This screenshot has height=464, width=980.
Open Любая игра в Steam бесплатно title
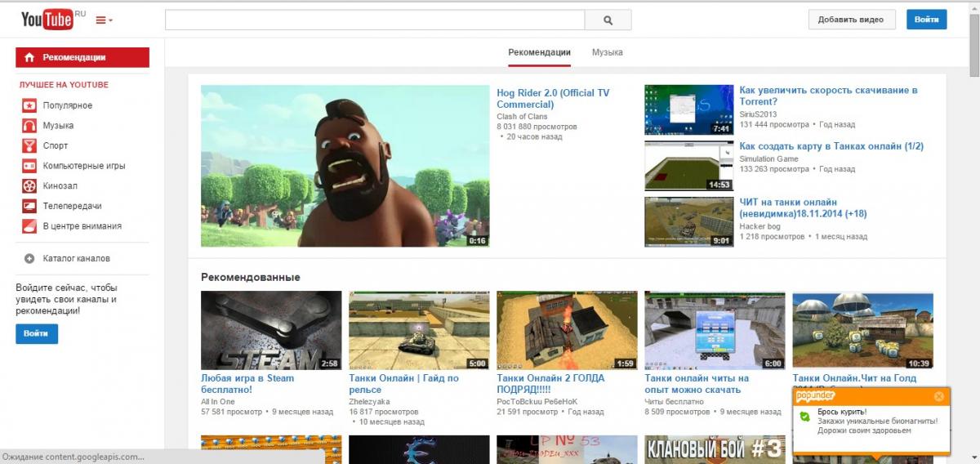click(x=247, y=384)
